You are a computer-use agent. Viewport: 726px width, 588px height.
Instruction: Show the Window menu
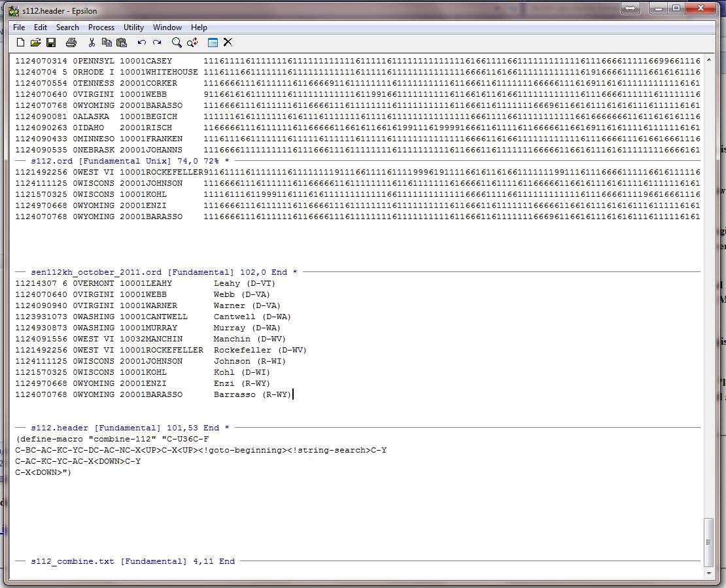[x=167, y=27]
